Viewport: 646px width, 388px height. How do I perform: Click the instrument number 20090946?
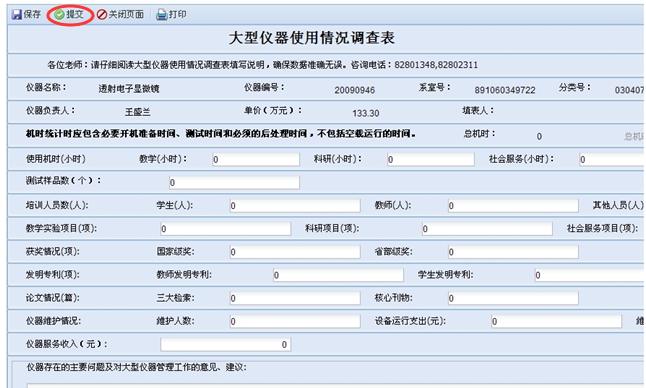[x=354, y=90]
